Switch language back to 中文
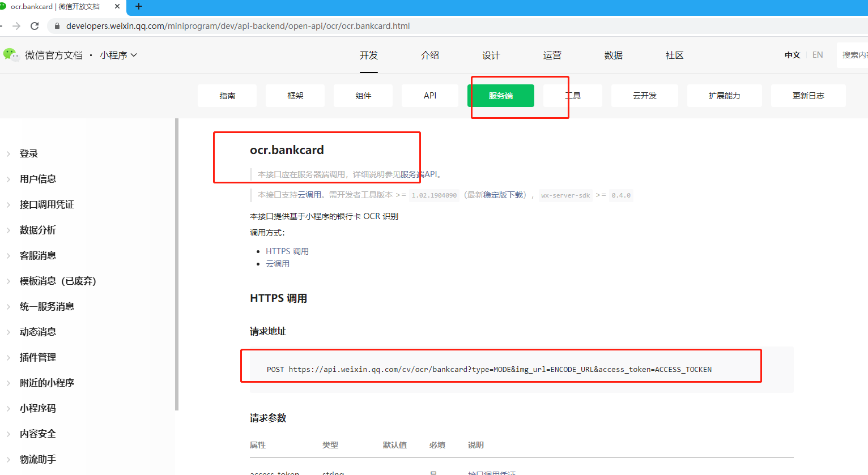The image size is (868, 475). [792, 54]
